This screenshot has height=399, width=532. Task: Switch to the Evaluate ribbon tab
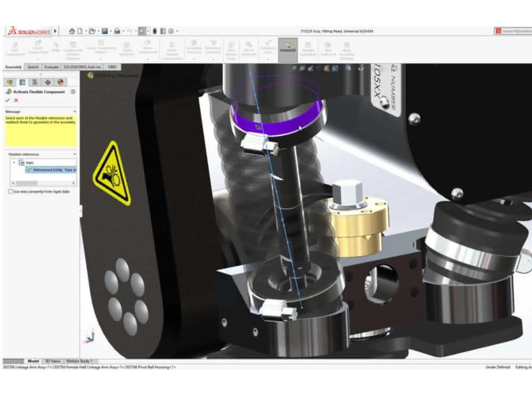click(x=52, y=67)
